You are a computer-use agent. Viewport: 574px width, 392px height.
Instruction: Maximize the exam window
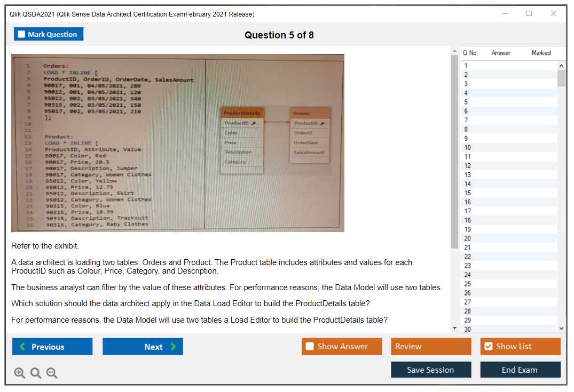(529, 14)
